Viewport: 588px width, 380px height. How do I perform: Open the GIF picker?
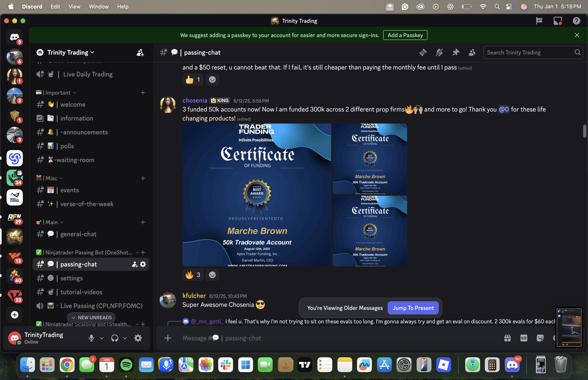(524, 338)
